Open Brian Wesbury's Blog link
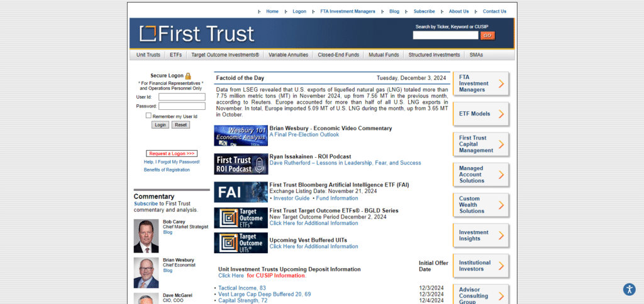The height and width of the screenshot is (304, 644). pyautogui.click(x=167, y=270)
